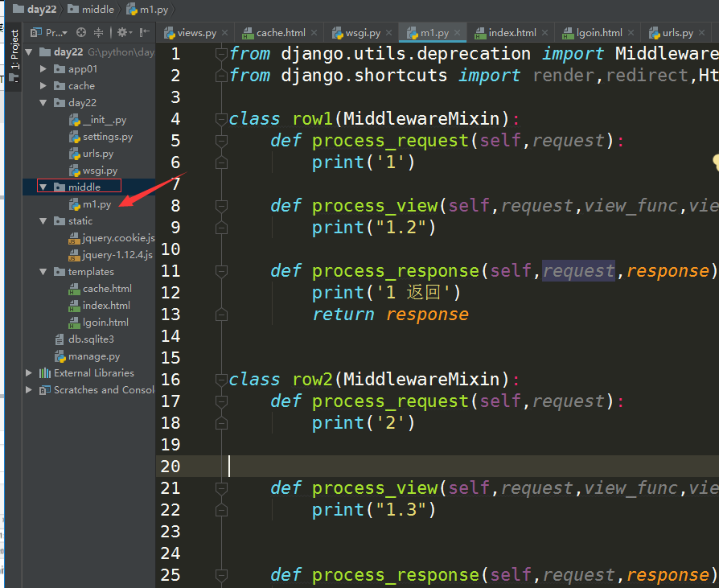Select manage.py in the project tree

(x=87, y=357)
